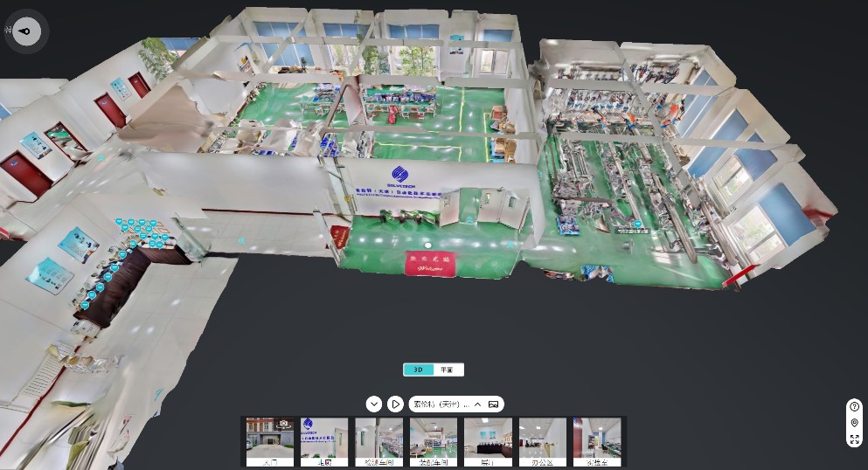
Task: Switch to 平面 floor plan view
Action: (447, 370)
